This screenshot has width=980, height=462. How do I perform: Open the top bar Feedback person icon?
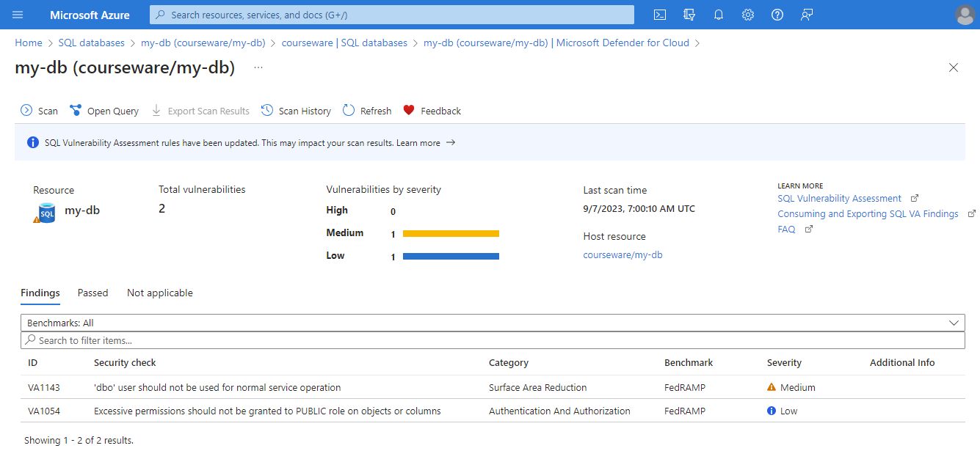(807, 15)
